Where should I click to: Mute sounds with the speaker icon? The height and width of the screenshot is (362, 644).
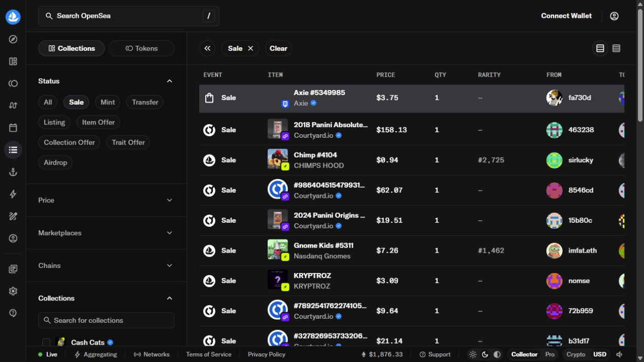click(620, 354)
